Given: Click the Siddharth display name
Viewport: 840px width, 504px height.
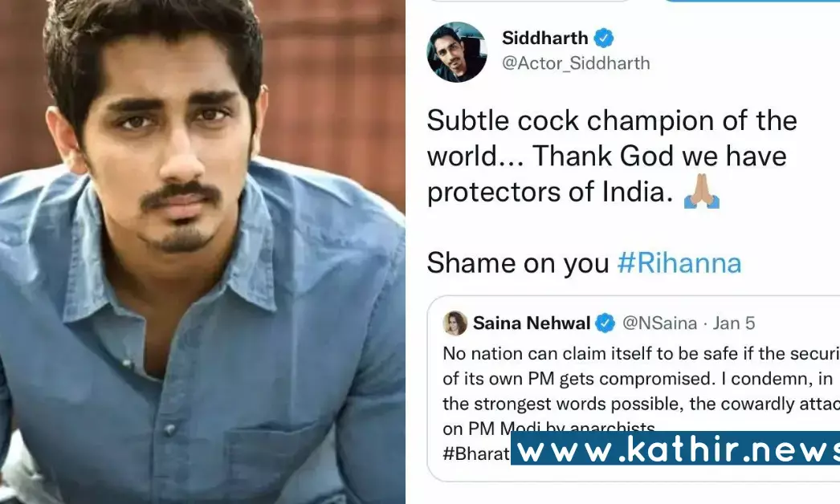Looking at the screenshot, I should pos(544,38).
